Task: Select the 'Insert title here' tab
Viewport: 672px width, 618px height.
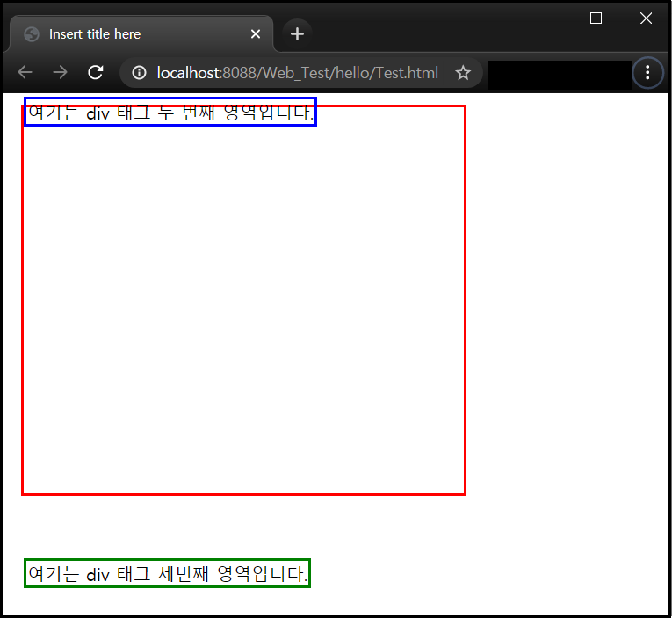Action: (141, 34)
